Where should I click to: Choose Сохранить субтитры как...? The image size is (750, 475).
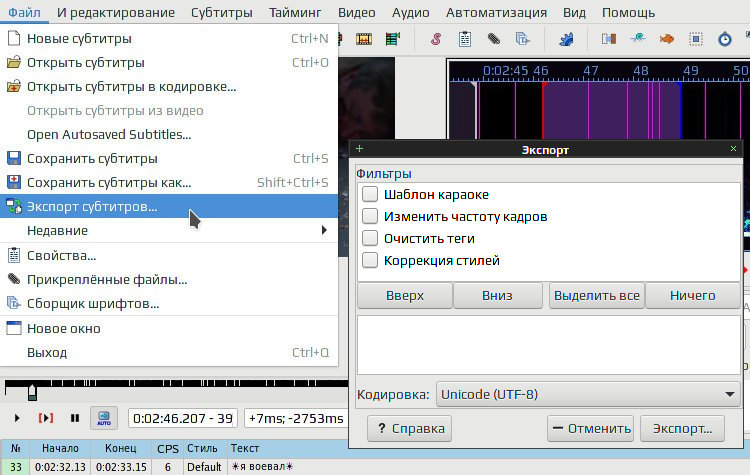169,182
